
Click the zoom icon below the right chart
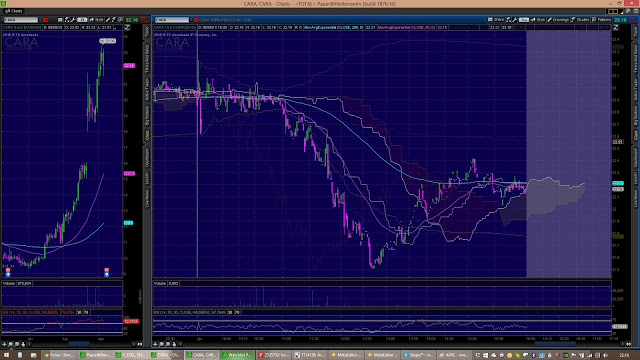[x=162, y=344]
